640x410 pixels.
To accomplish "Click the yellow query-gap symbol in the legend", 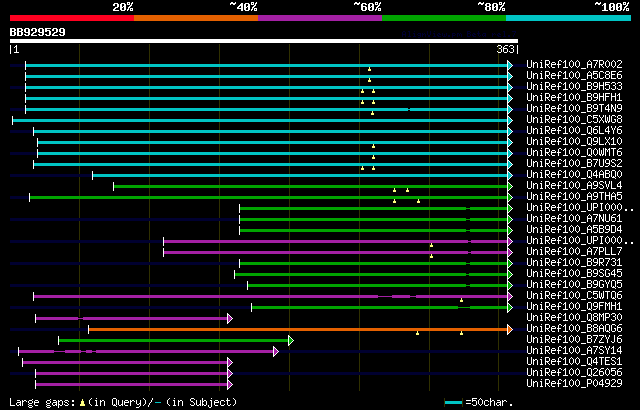I will [x=82, y=403].
